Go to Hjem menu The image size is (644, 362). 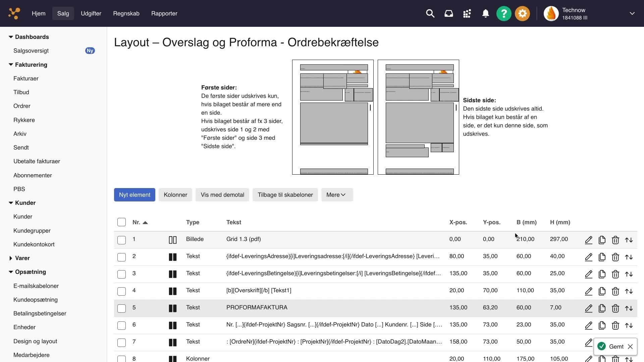(x=39, y=13)
